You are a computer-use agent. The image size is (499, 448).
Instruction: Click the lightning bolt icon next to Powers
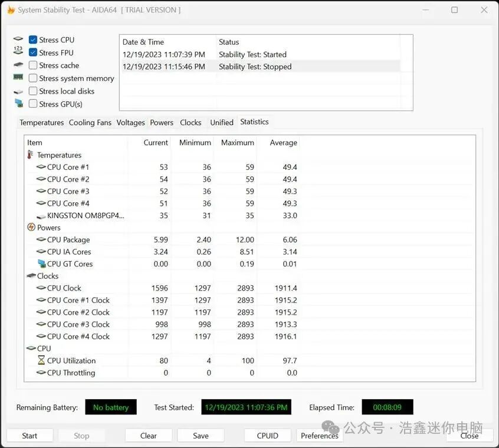coord(31,227)
